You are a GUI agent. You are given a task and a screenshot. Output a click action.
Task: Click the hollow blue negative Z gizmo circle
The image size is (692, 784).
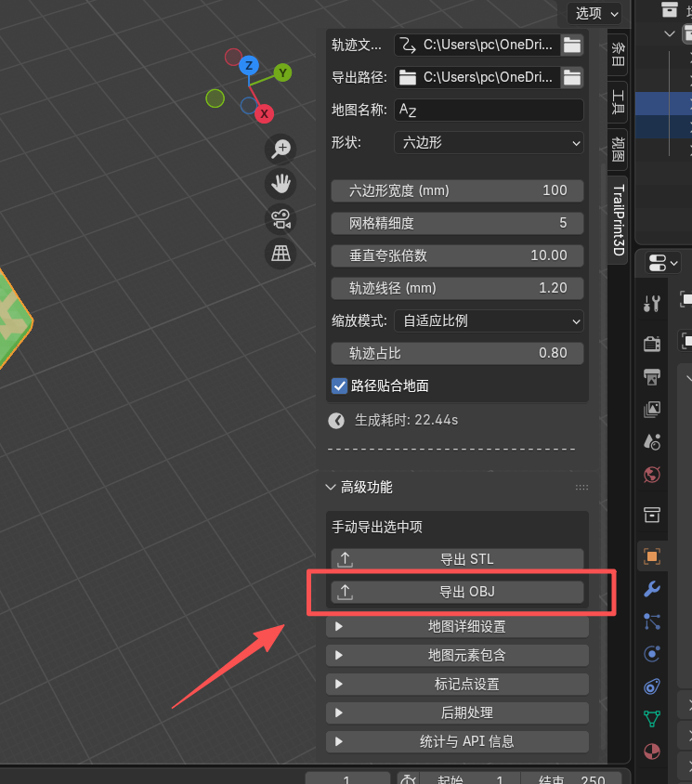point(249,106)
